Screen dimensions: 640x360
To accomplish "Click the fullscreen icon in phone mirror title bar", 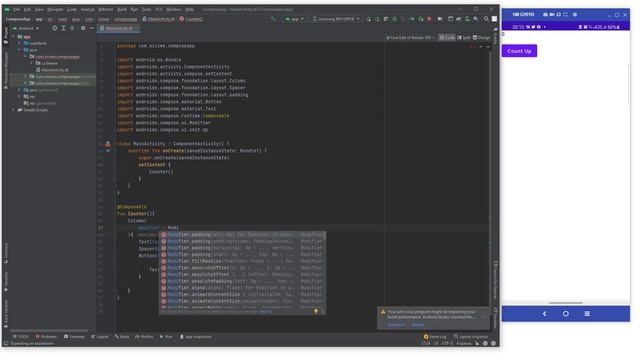I will pos(565,15).
